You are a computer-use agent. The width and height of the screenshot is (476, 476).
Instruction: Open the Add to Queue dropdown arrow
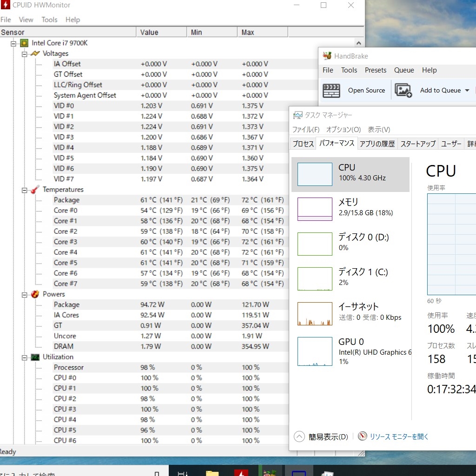467,91
